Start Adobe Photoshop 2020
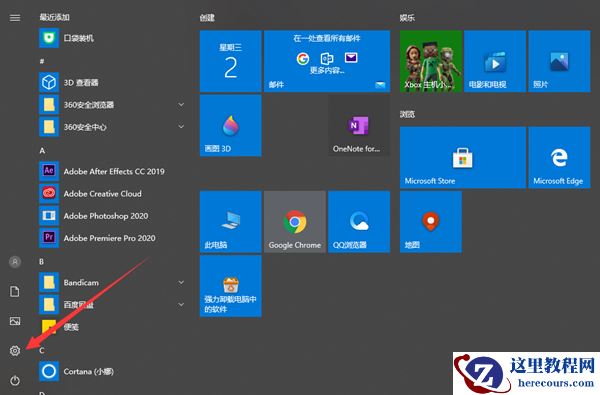 point(111,215)
